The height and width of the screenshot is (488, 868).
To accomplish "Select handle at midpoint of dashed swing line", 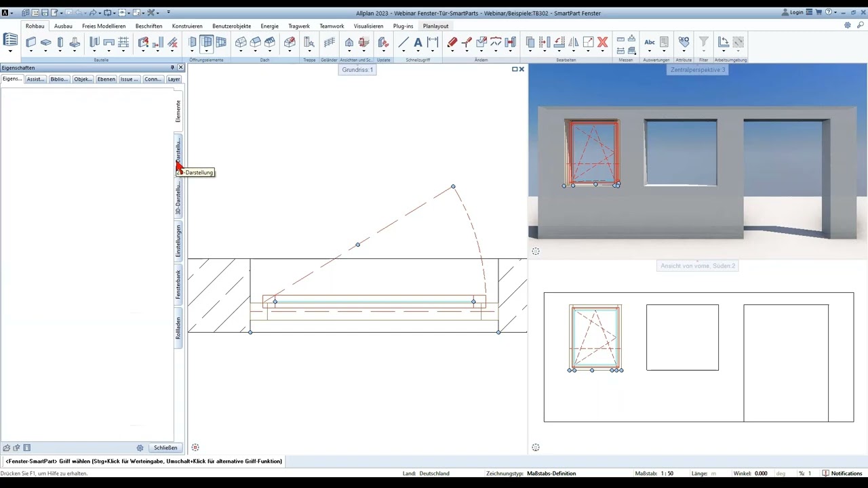I will click(x=358, y=245).
